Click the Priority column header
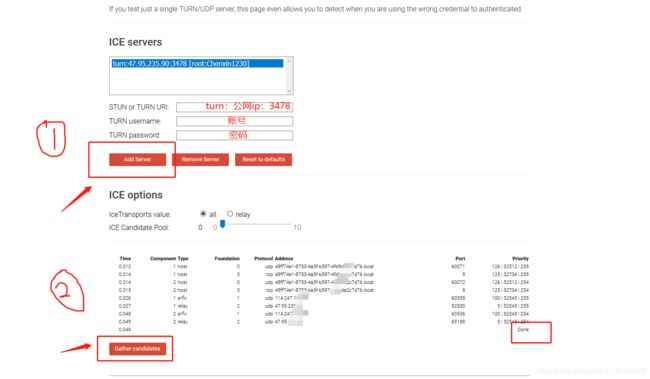650x379 pixels. tap(520, 258)
